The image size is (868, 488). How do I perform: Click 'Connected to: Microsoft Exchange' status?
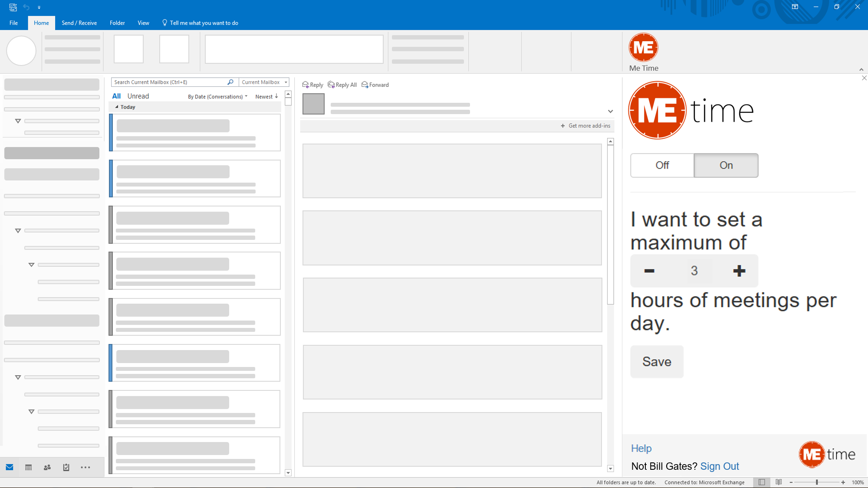coord(704,482)
